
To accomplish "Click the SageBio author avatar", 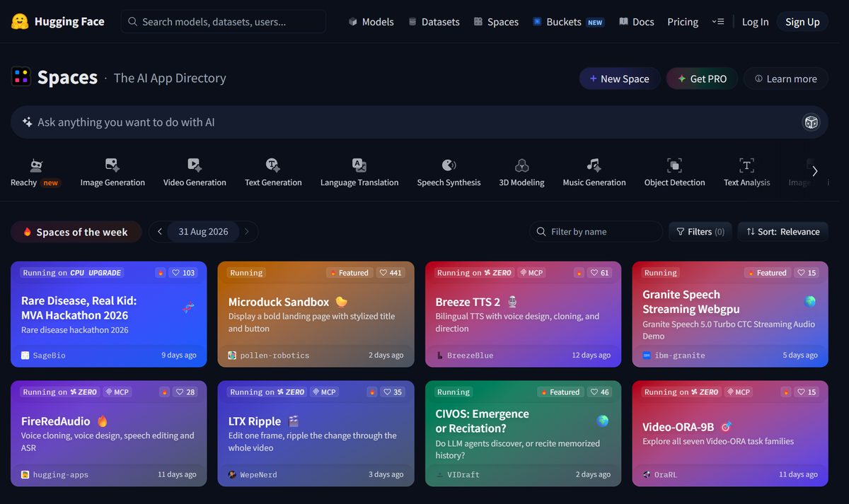I will [25, 356].
